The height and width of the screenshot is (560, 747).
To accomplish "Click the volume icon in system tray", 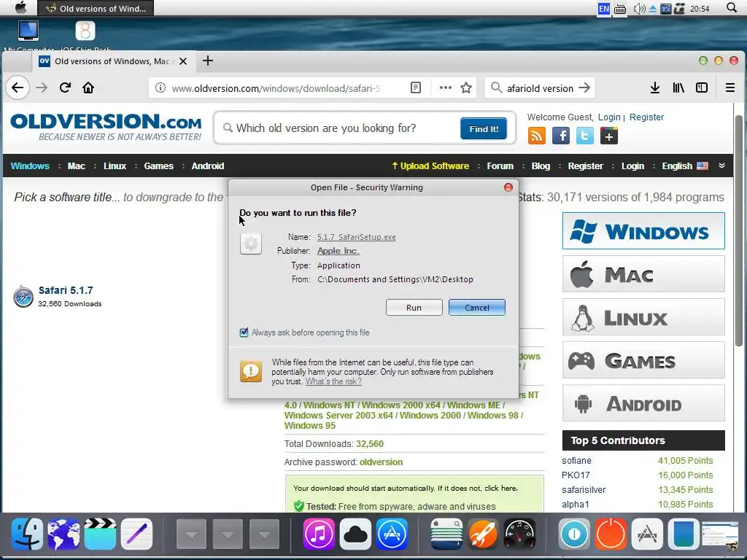I will pos(639,9).
